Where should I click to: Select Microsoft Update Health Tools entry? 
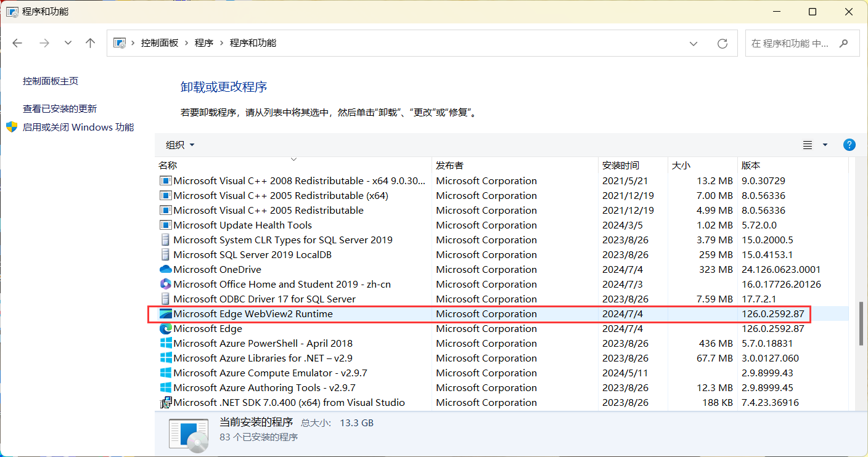pos(502,225)
